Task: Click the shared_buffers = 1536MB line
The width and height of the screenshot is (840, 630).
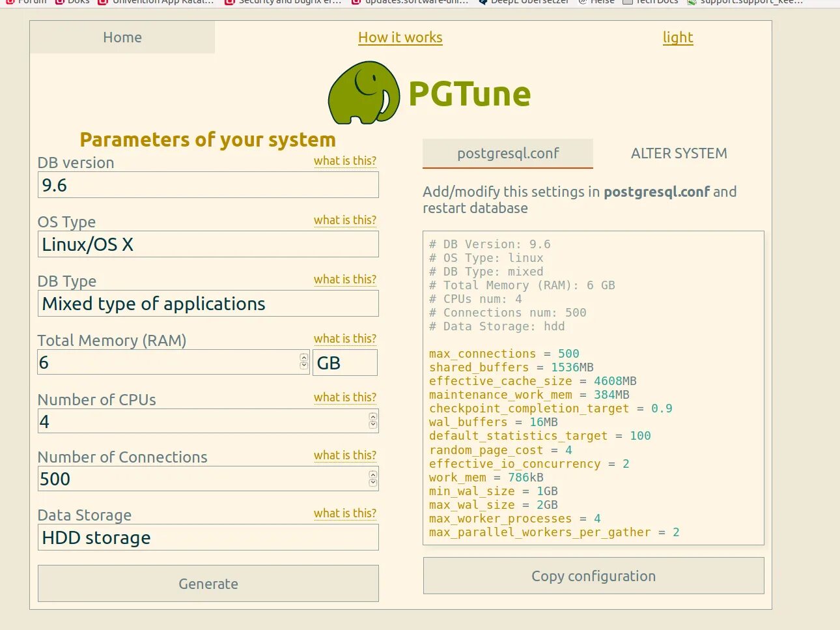Action: pyautogui.click(x=511, y=367)
